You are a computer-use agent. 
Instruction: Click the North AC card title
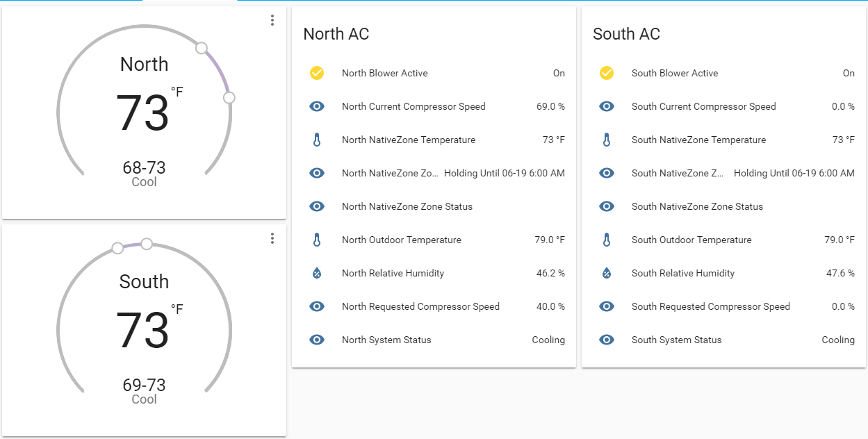point(336,34)
